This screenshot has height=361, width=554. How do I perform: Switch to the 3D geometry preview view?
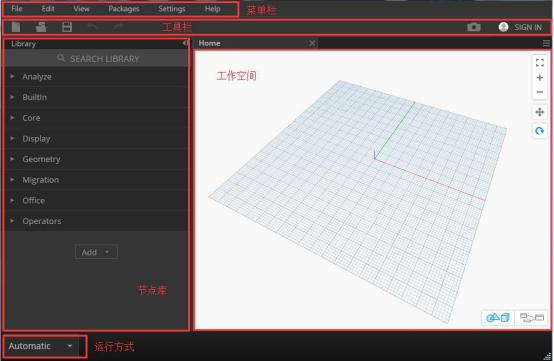click(498, 318)
